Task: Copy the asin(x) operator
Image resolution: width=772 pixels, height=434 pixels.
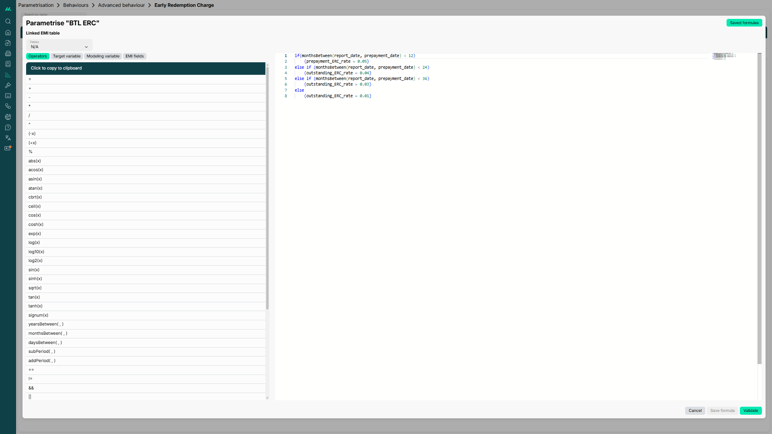Action: click(146, 179)
